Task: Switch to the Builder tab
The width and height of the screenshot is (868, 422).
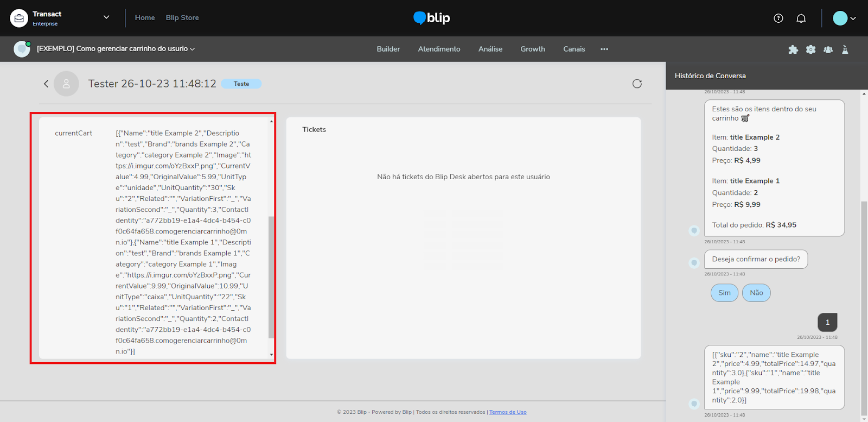Action: coord(388,49)
